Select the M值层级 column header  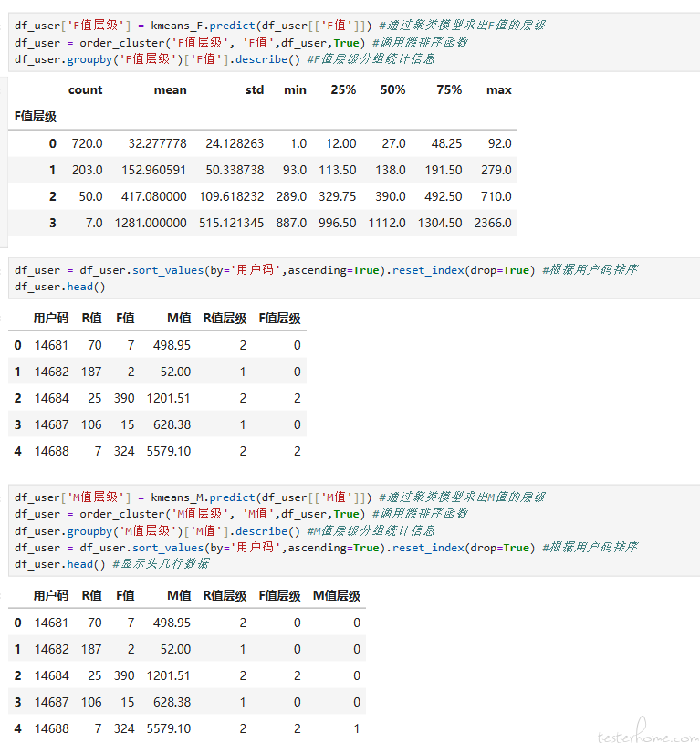(336, 596)
